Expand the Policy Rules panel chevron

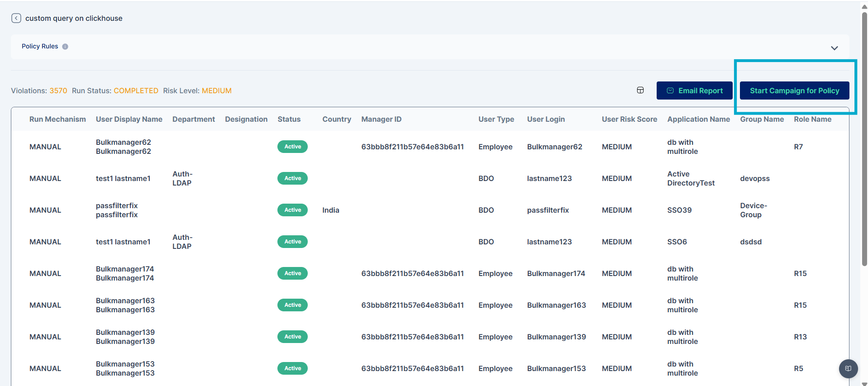click(834, 48)
